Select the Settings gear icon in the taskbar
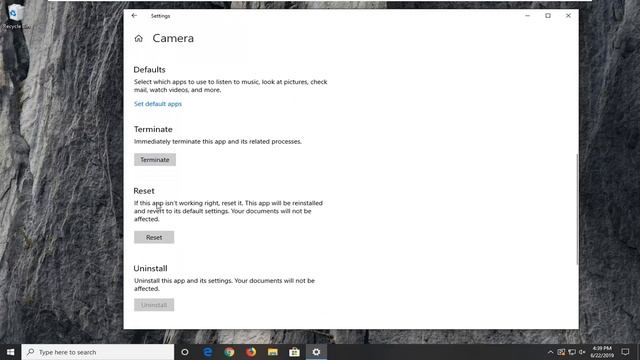 (x=316, y=352)
